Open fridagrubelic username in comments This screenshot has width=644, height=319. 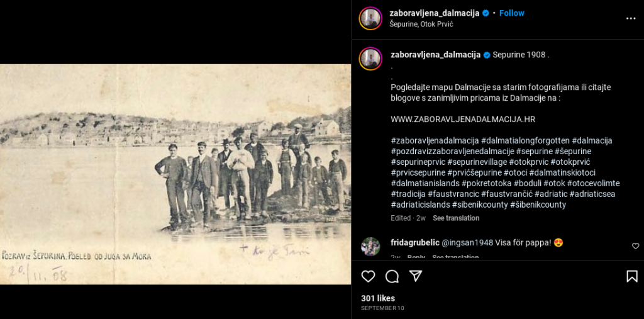tap(415, 242)
